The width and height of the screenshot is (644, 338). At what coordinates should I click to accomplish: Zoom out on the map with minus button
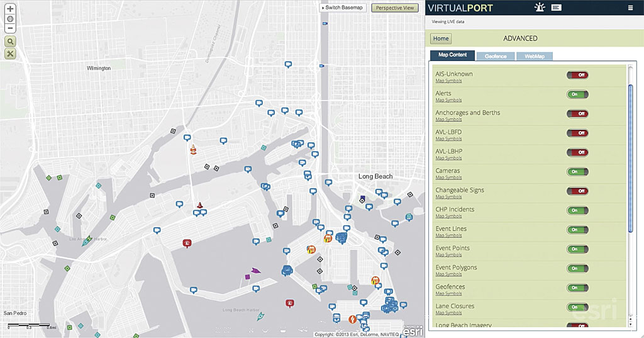pos(10,28)
